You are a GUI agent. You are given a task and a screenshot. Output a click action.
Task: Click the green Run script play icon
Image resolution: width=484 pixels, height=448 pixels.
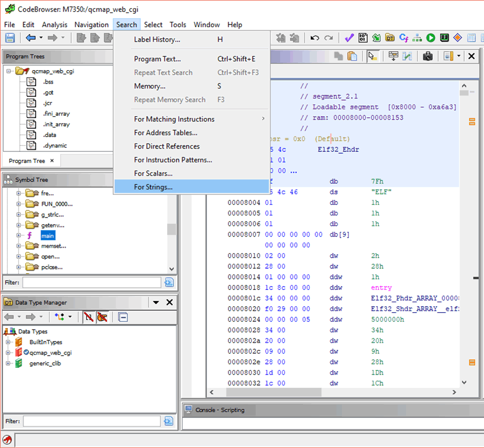pyautogui.click(x=431, y=38)
